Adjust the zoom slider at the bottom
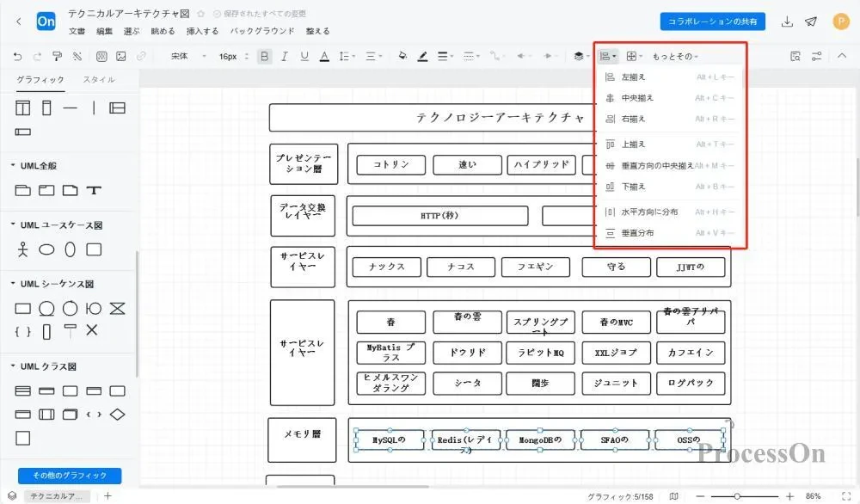Image resolution: width=860 pixels, height=504 pixels. tap(735, 494)
